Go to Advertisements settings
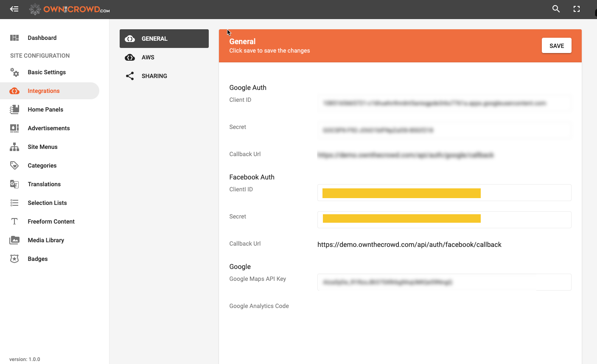Viewport: 597px width, 364px height. (x=48, y=128)
